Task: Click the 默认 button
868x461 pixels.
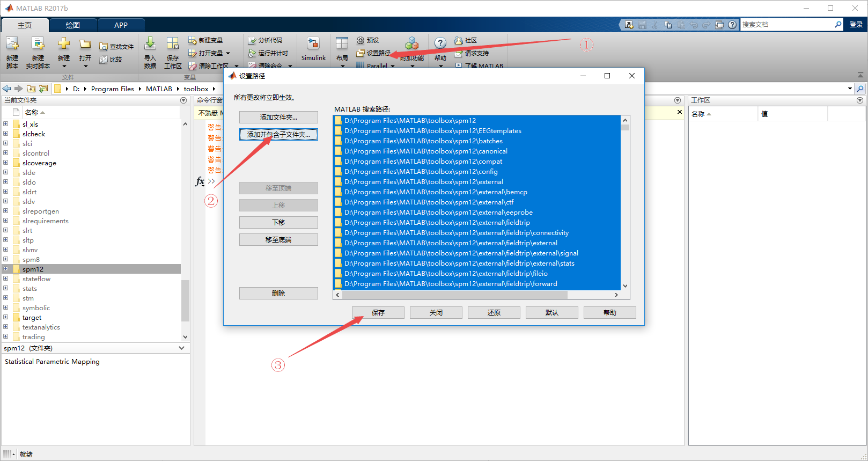Action: pyautogui.click(x=552, y=312)
